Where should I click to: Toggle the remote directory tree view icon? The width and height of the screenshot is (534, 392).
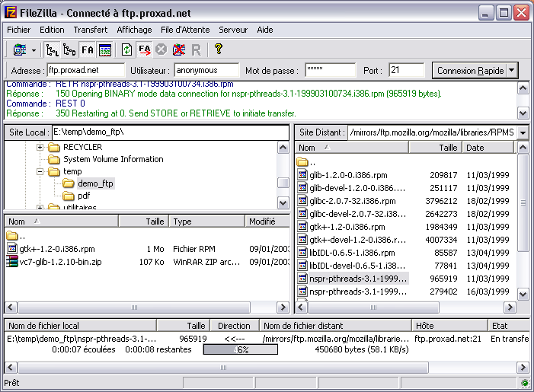(x=69, y=50)
